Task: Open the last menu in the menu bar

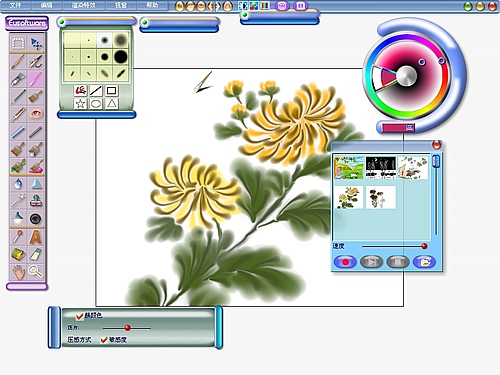Action: 152,5
